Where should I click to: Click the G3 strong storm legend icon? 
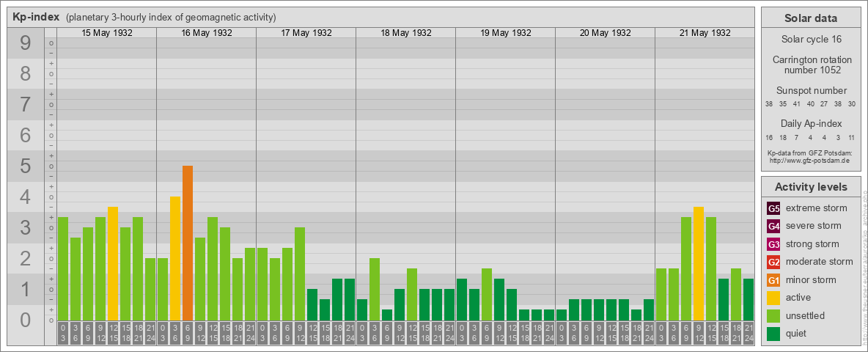(773, 244)
